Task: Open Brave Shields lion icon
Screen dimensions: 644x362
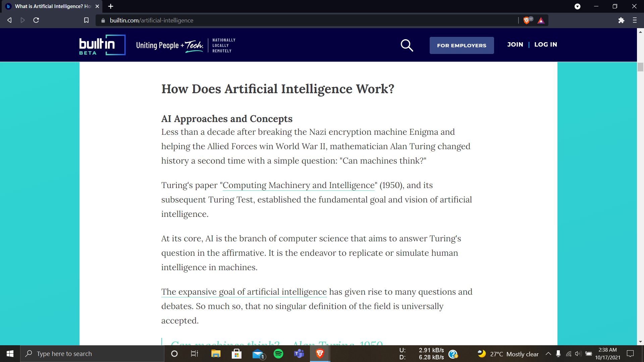Action: pos(527,20)
